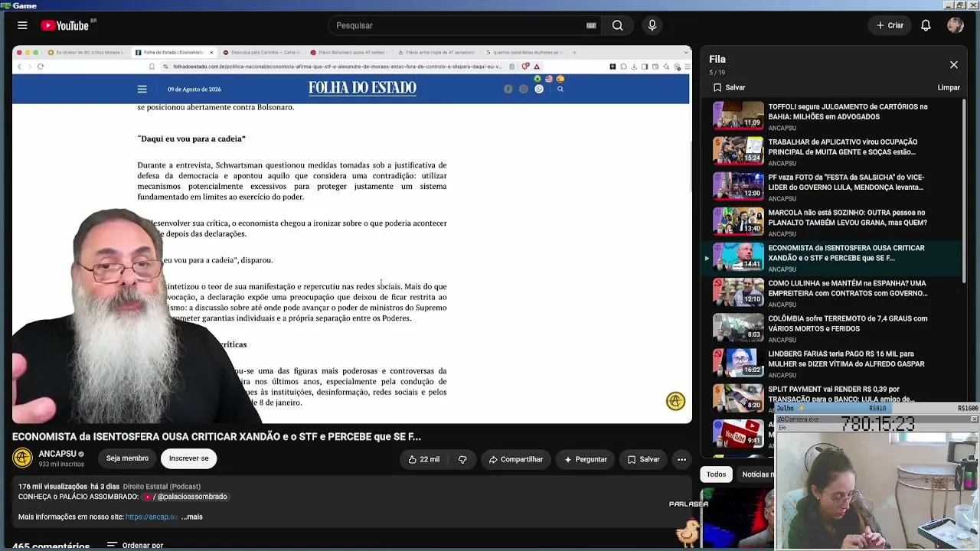The image size is (980, 551).
Task: Play LINDBERG FARIAS queue video thumbnail
Action: tap(738, 363)
